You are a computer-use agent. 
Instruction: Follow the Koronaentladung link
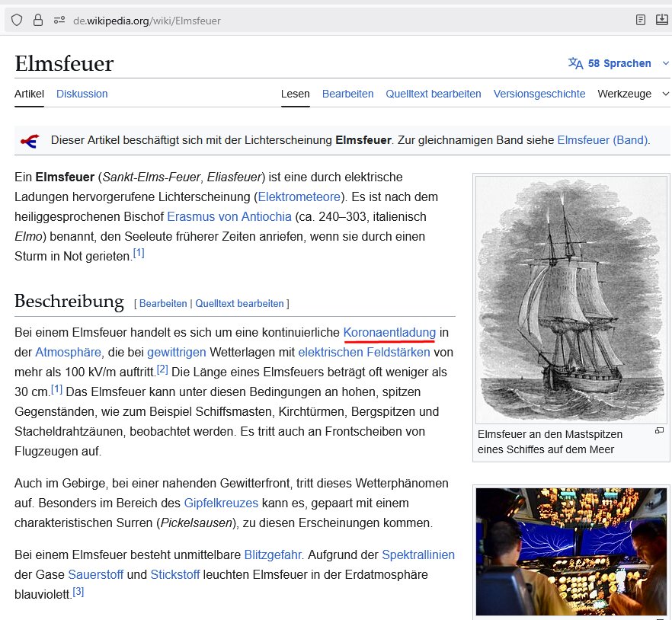click(x=389, y=332)
